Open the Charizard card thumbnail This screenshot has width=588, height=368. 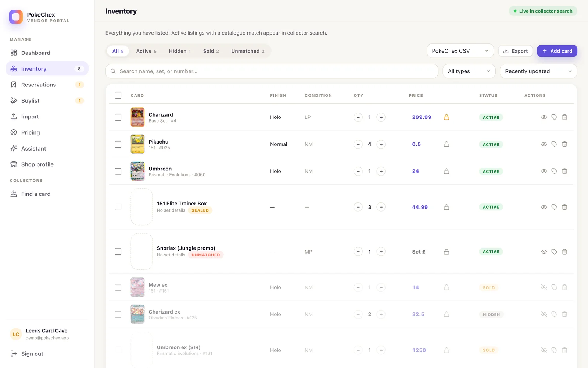point(137,117)
